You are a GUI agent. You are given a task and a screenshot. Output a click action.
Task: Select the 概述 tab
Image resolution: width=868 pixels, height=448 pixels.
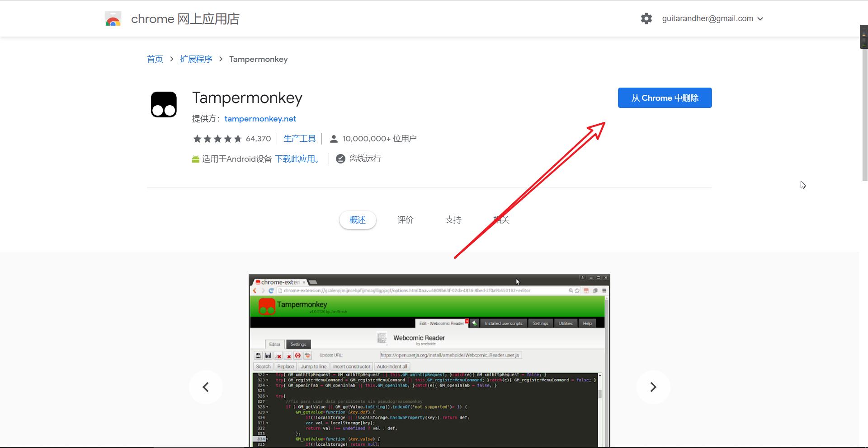(x=358, y=220)
